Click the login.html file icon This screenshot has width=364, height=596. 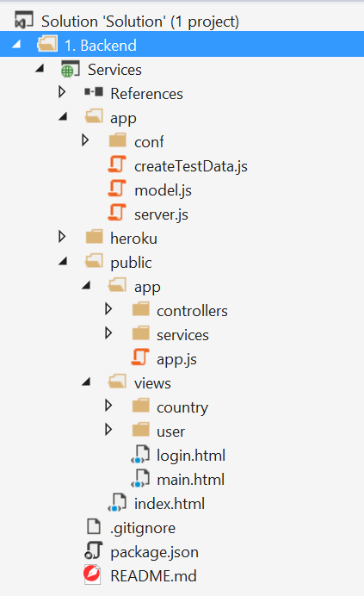click(x=140, y=454)
